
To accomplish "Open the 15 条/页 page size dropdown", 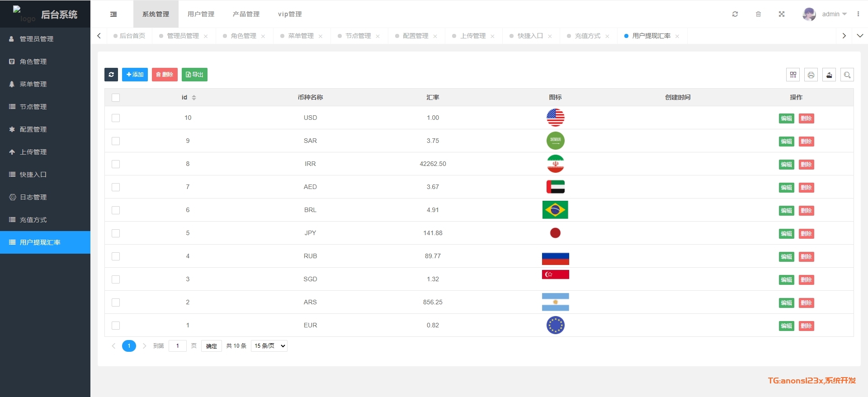I will click(x=269, y=346).
